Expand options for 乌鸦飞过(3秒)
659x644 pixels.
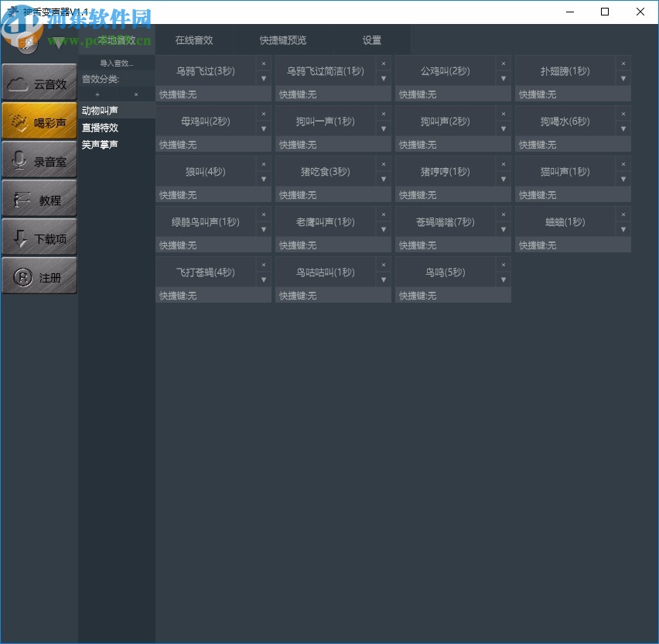(x=264, y=78)
